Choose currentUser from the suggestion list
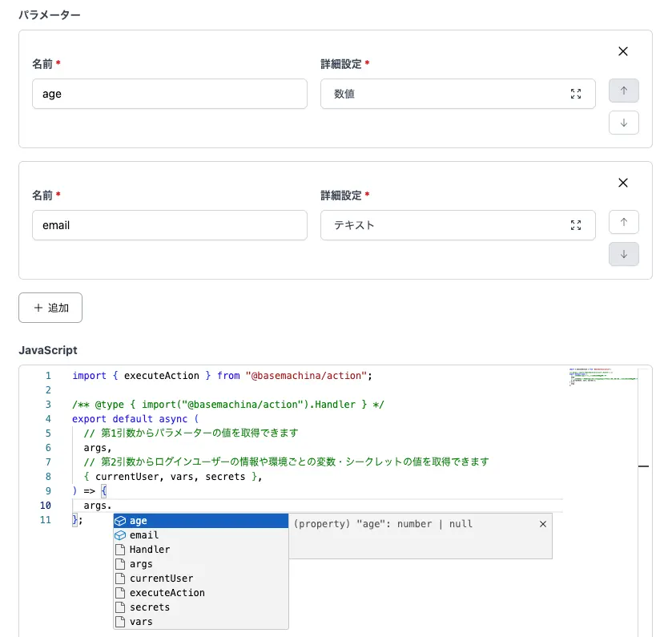Screen dimensions: 672x637 pyautogui.click(x=201, y=579)
